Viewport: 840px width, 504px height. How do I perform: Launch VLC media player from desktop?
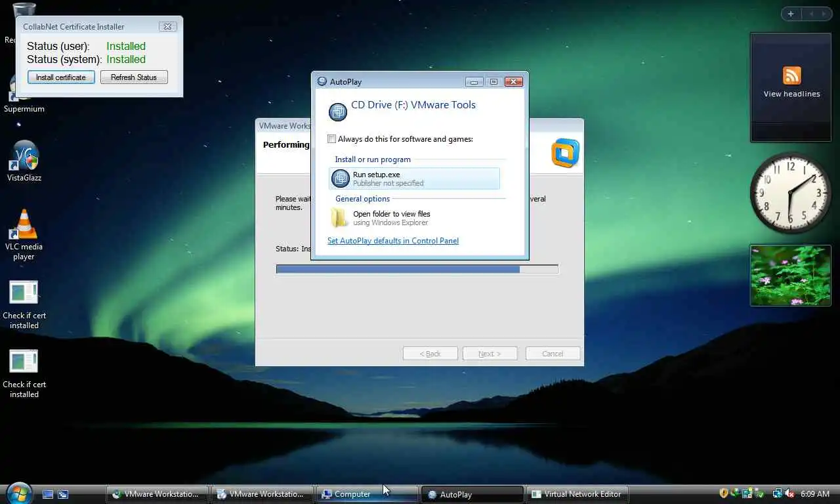pyautogui.click(x=24, y=235)
